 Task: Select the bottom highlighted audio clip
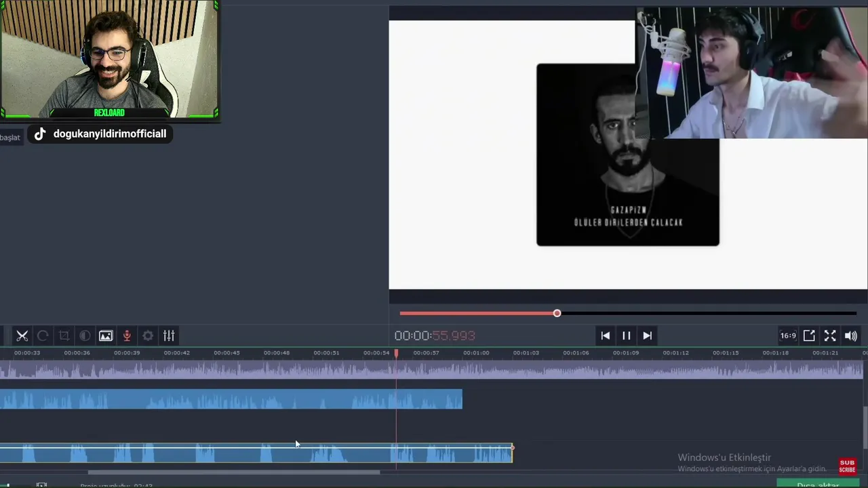256,453
